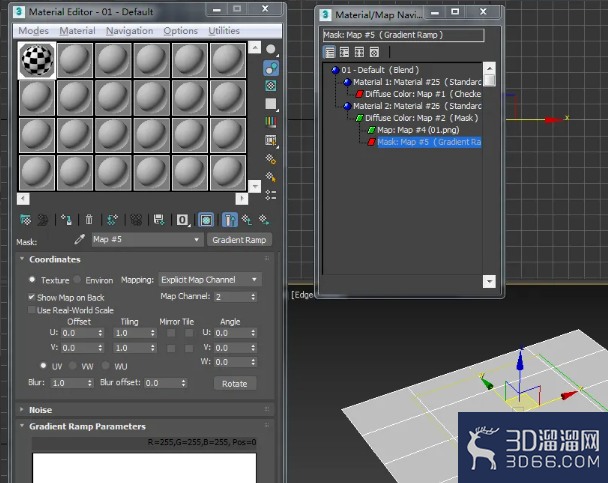This screenshot has height=483, width=608.
Task: Click Assign Material to Selection icon
Action: 66,220
